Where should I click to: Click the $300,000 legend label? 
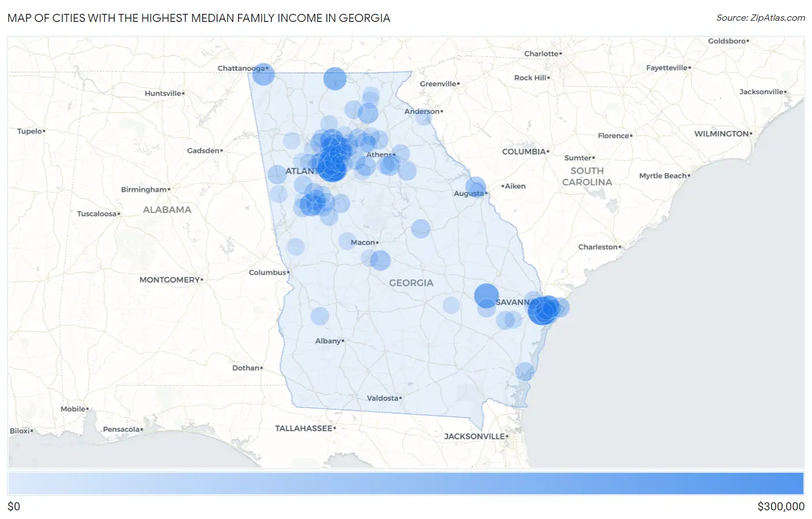tap(781, 506)
